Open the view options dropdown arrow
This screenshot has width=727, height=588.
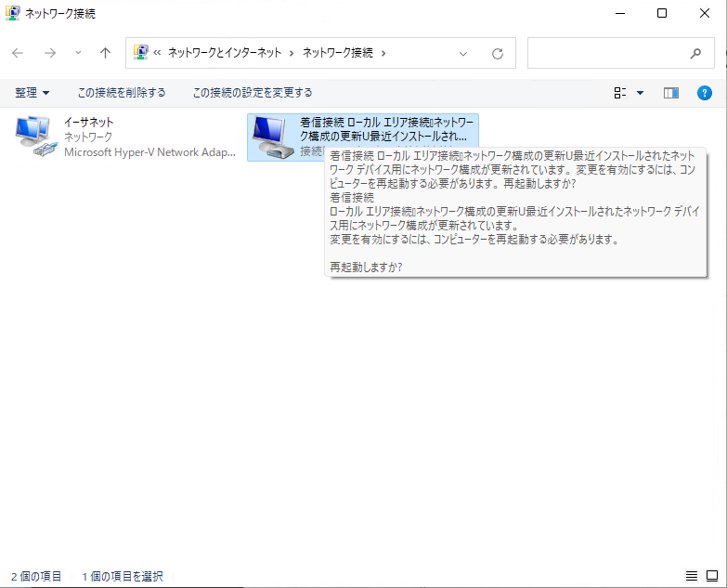pyautogui.click(x=641, y=93)
